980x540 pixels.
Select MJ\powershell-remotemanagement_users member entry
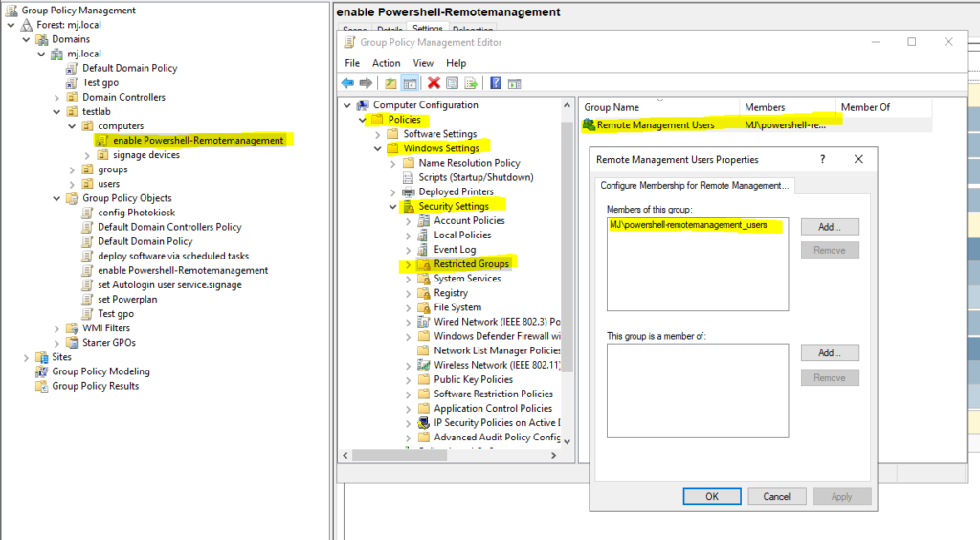[689, 225]
